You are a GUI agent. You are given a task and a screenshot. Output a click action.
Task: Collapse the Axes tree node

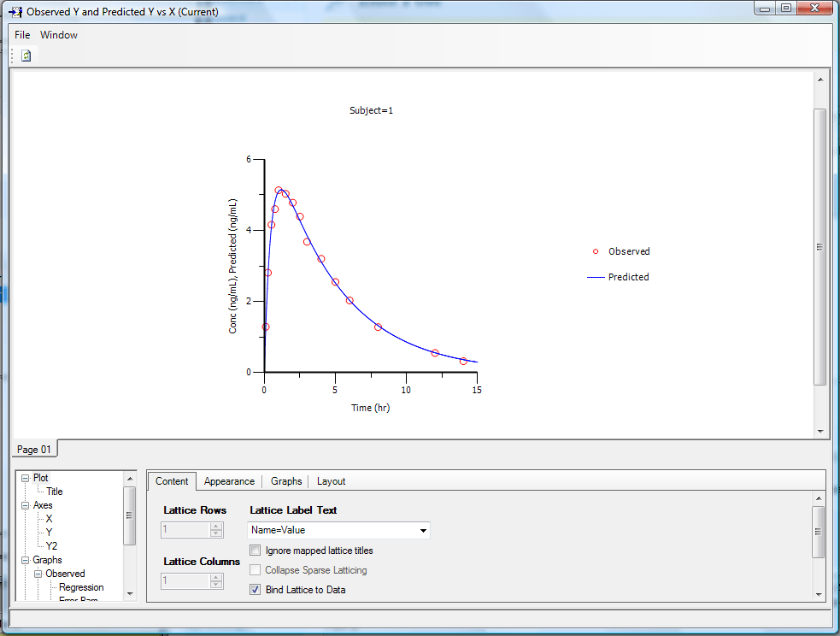[26, 506]
